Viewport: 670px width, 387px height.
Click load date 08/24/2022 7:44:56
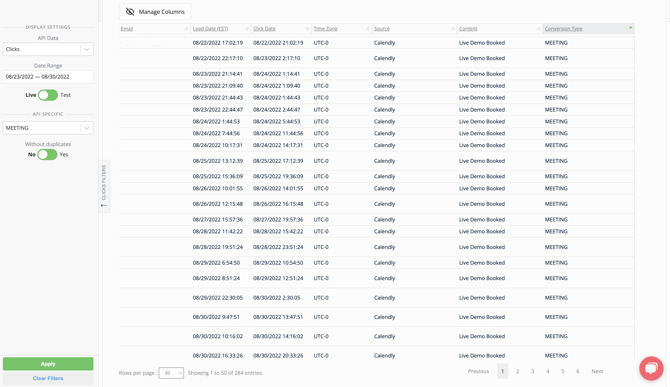216,133
